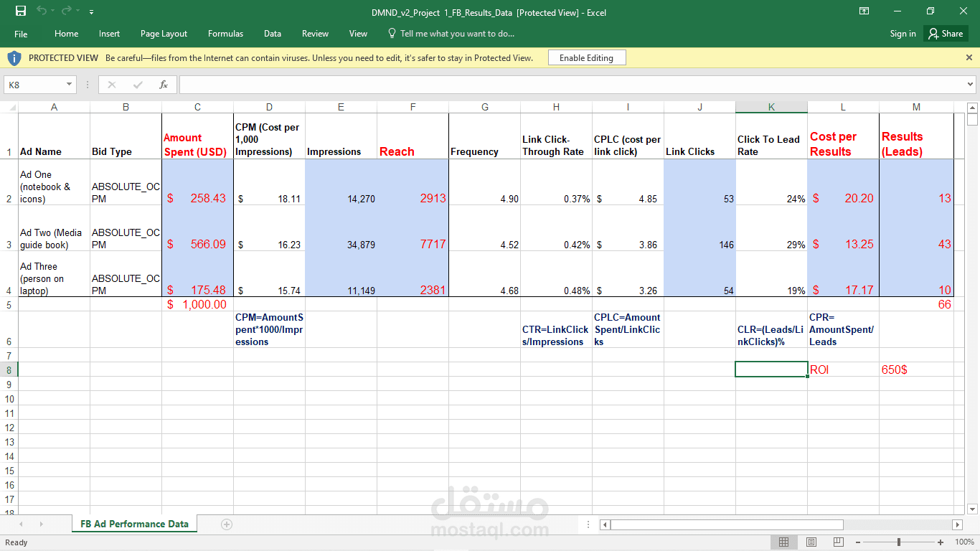This screenshot has width=980, height=551.
Task: Click the Ribbon Display Options icon
Action: click(x=864, y=11)
